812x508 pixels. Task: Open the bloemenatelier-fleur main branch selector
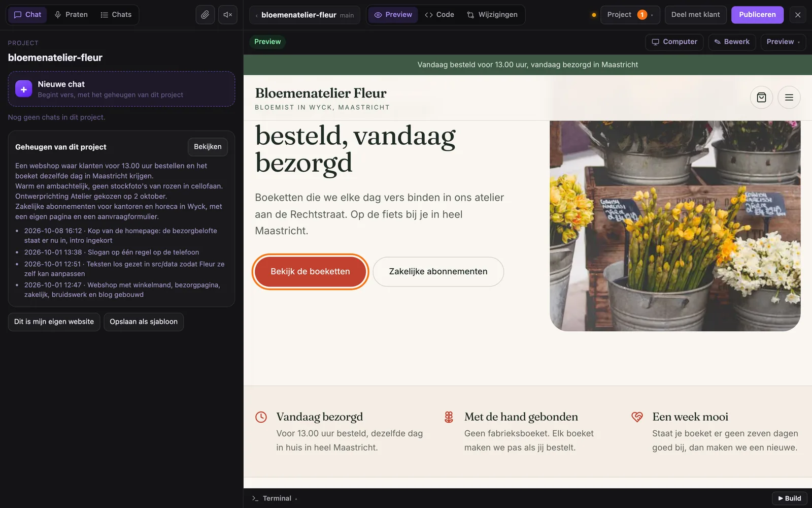point(304,15)
